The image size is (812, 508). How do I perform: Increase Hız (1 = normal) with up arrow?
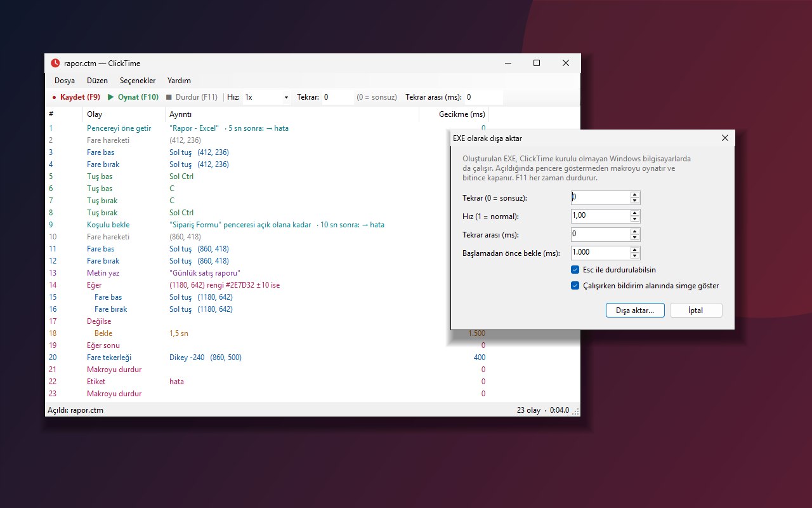tap(635, 213)
